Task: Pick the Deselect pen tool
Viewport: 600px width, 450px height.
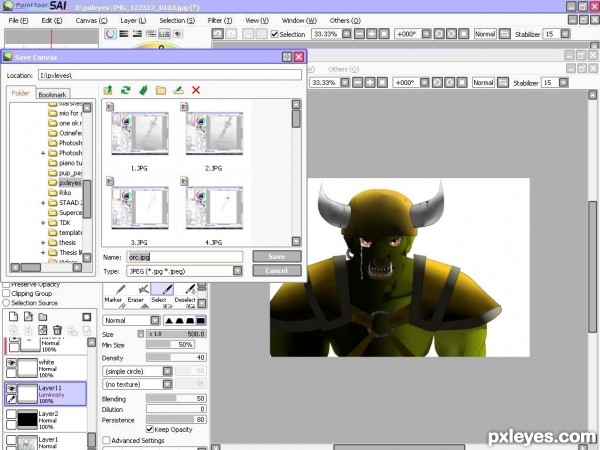Action: [185, 295]
